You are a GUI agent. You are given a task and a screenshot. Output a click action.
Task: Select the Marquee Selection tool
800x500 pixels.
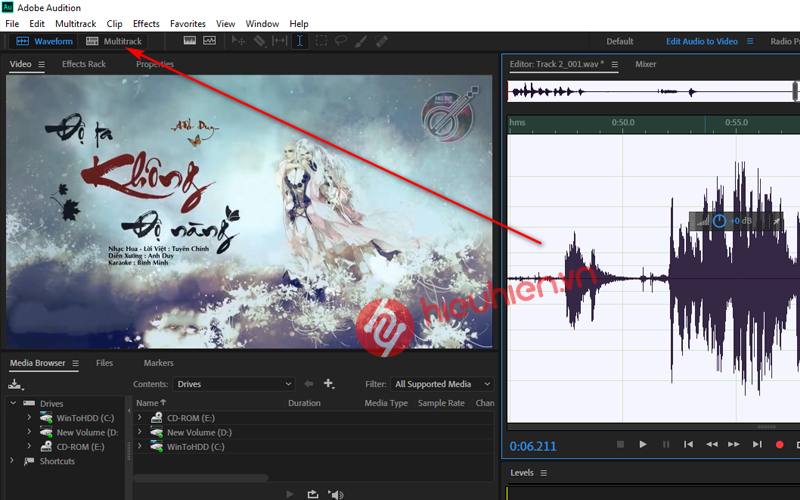321,41
